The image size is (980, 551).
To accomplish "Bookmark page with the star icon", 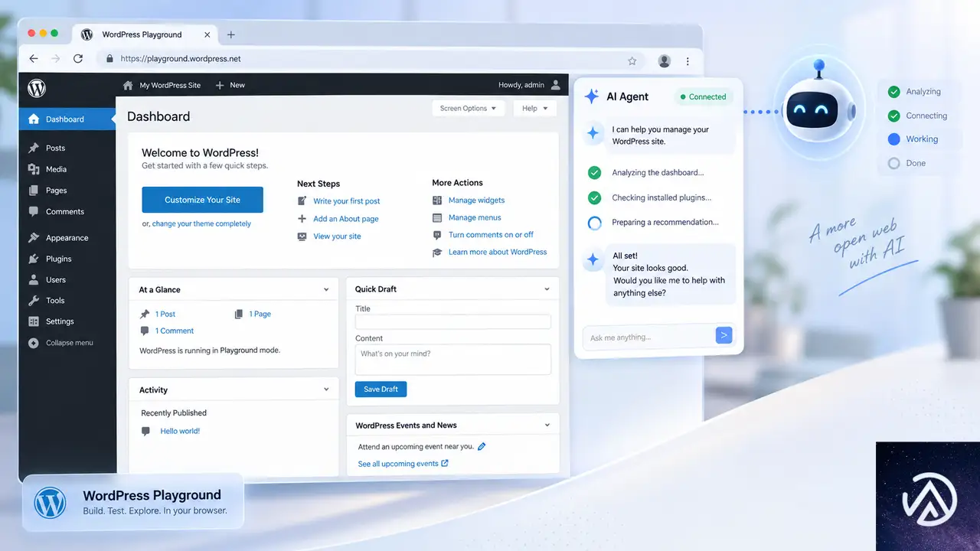I will [x=632, y=60].
